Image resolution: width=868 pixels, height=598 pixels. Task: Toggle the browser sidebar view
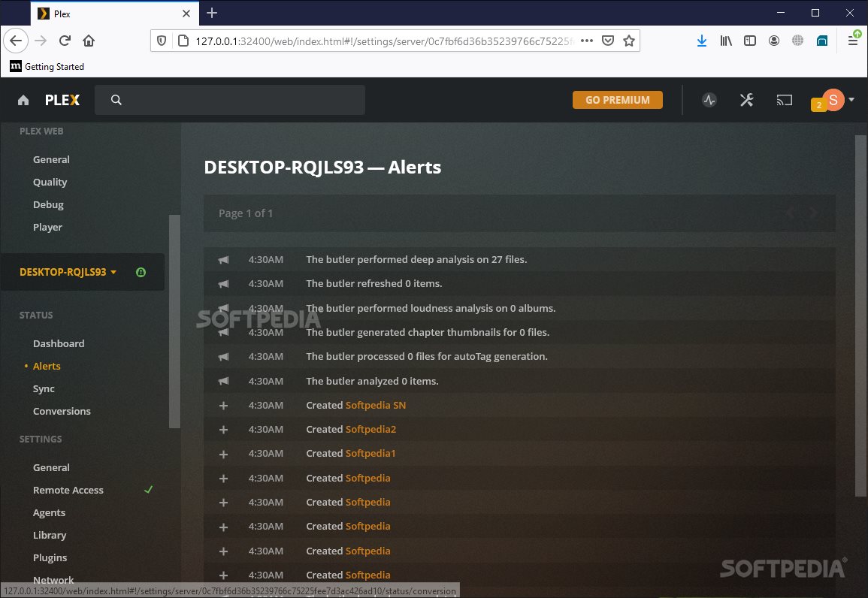tap(749, 41)
